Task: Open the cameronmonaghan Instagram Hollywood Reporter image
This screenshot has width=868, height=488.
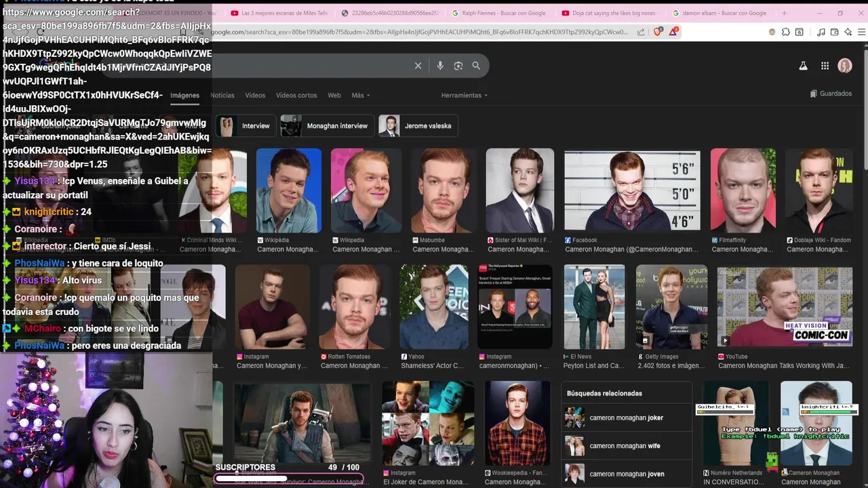Action: [515, 307]
